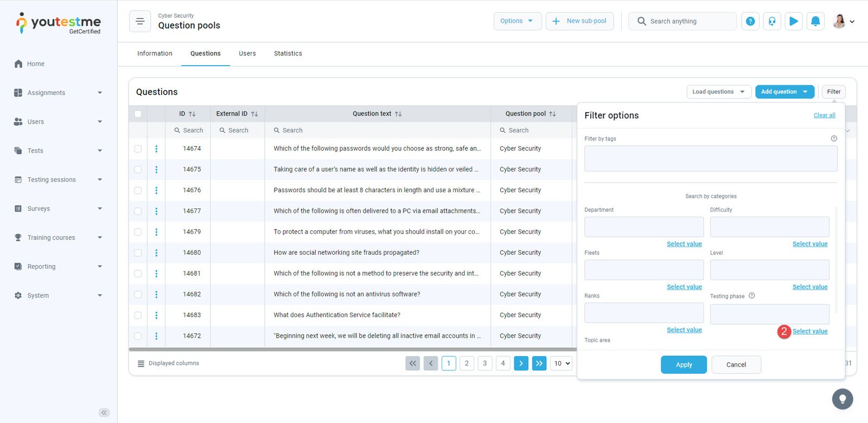
Task: Expand the Load questions dropdown
Action: tap(719, 92)
